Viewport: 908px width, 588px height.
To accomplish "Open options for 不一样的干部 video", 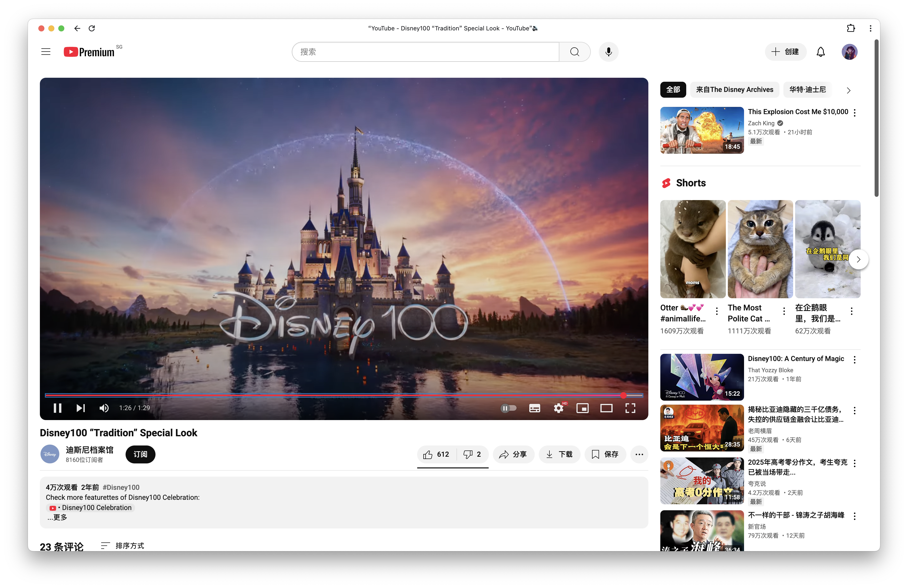I will 855,516.
